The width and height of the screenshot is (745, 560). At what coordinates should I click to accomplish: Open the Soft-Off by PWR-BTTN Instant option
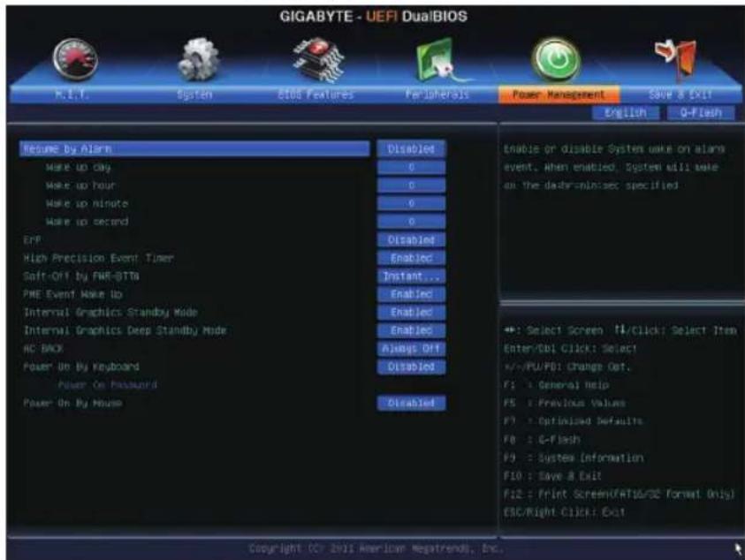pyautogui.click(x=411, y=276)
